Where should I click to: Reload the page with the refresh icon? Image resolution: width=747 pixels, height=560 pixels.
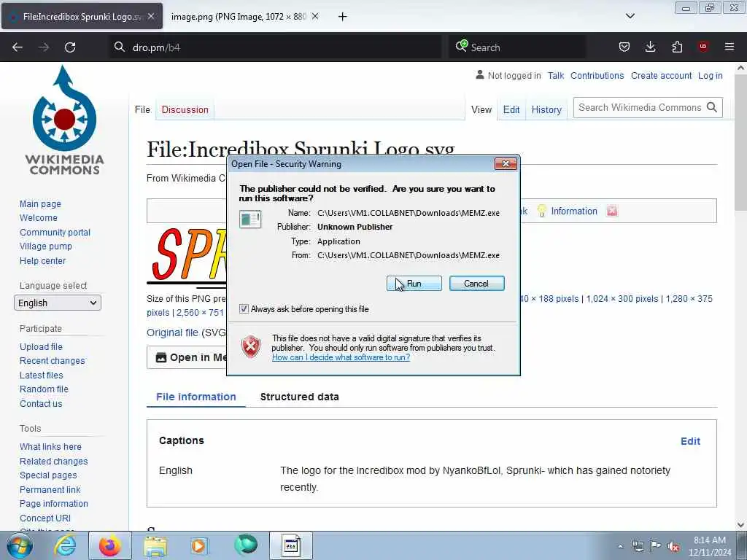click(70, 47)
